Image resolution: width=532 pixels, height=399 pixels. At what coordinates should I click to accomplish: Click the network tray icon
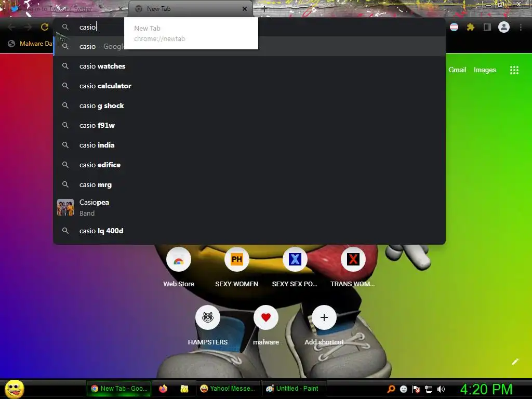click(x=429, y=389)
